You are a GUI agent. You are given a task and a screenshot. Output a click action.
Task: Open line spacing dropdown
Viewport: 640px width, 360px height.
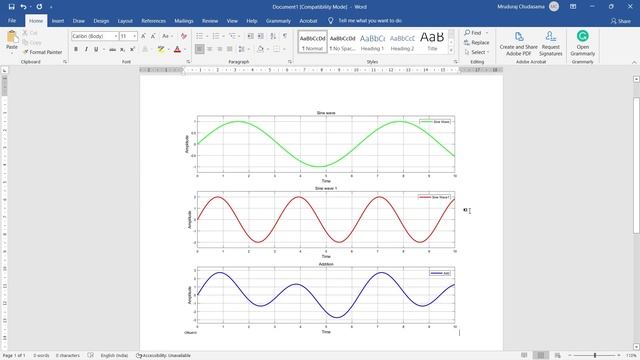point(243,49)
